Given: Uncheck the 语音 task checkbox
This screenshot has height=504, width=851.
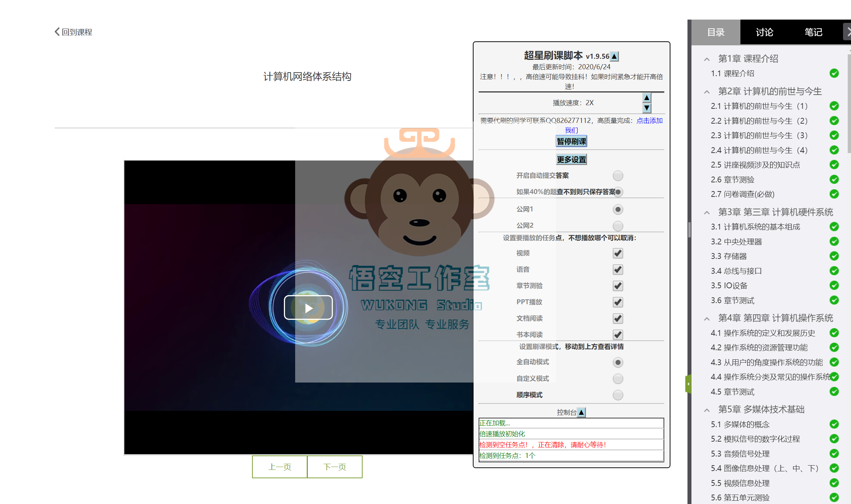Looking at the screenshot, I should [x=618, y=269].
